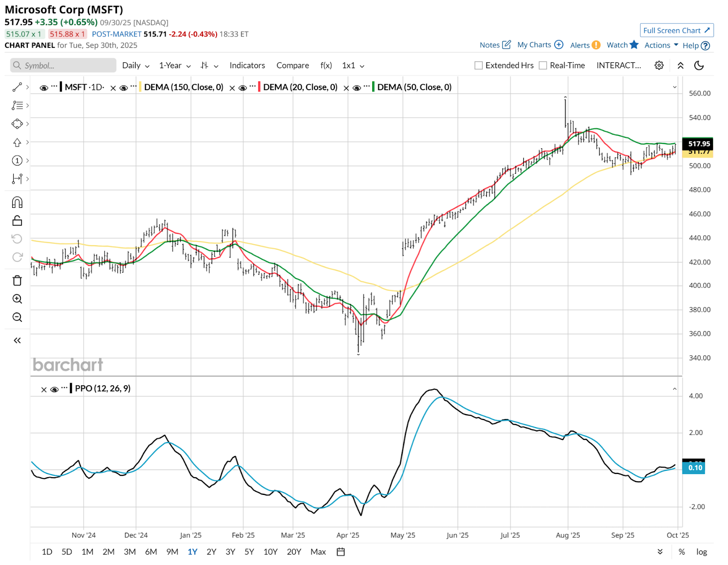Select the arrow marker tool
This screenshot has height=565, width=728.
(17, 142)
